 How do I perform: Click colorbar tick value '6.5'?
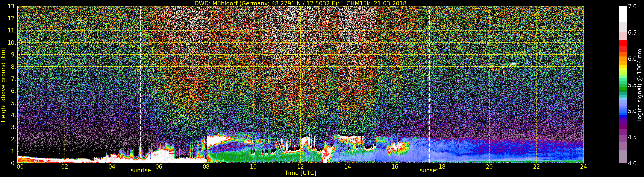632,33
